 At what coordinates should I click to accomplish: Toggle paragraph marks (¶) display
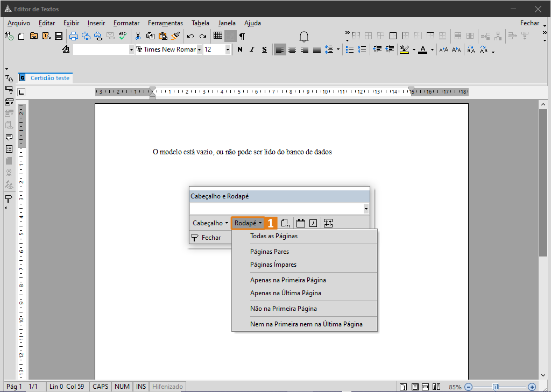[x=242, y=36]
